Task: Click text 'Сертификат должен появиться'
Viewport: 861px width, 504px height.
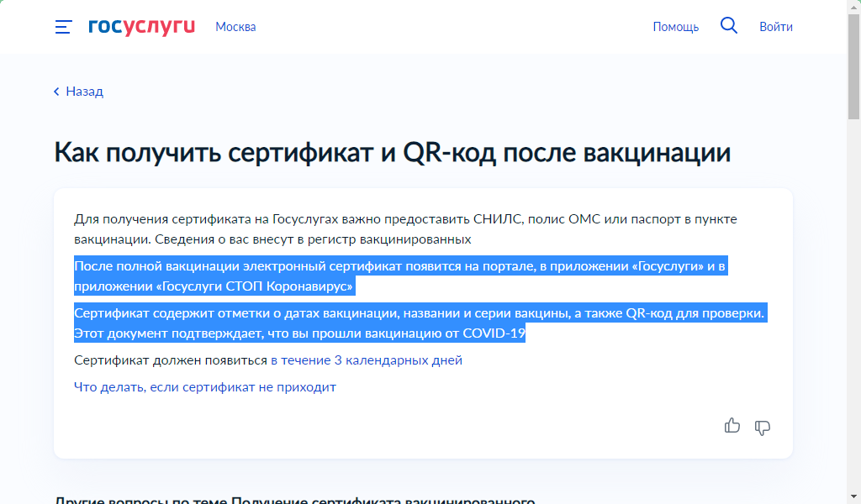Action: tap(171, 360)
